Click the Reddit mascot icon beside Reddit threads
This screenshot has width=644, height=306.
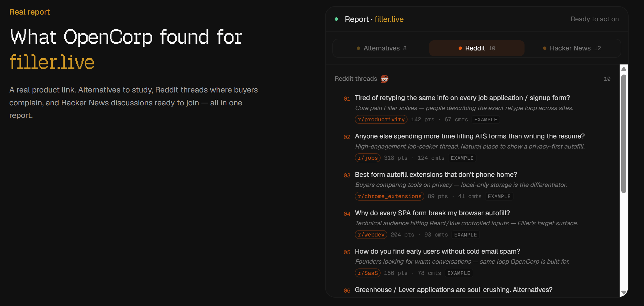(x=385, y=79)
